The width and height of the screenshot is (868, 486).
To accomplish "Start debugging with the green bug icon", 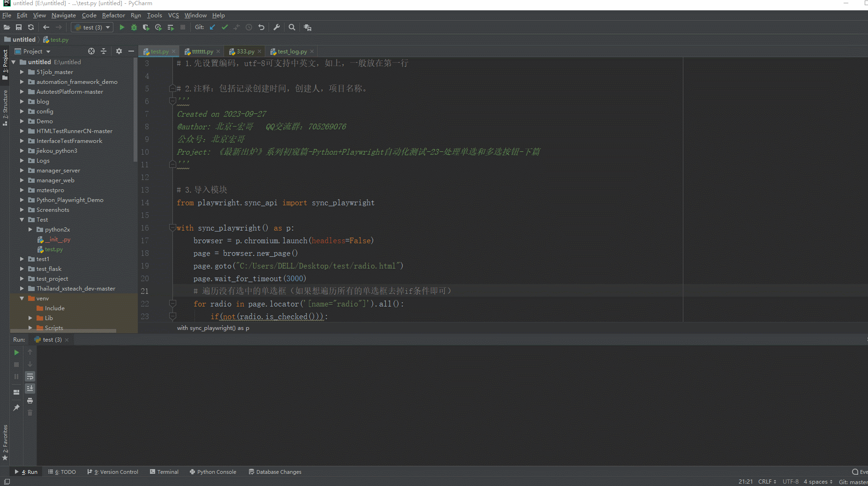I will coord(134,27).
